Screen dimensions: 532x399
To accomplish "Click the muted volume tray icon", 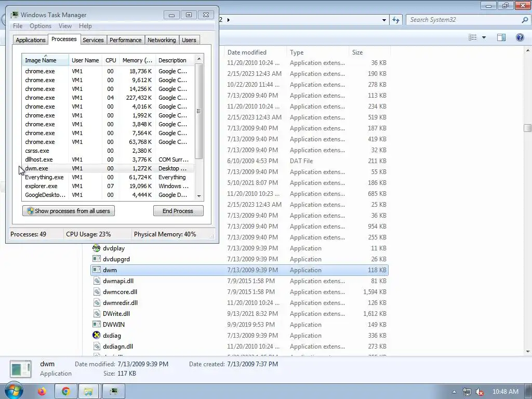I will point(480,392).
